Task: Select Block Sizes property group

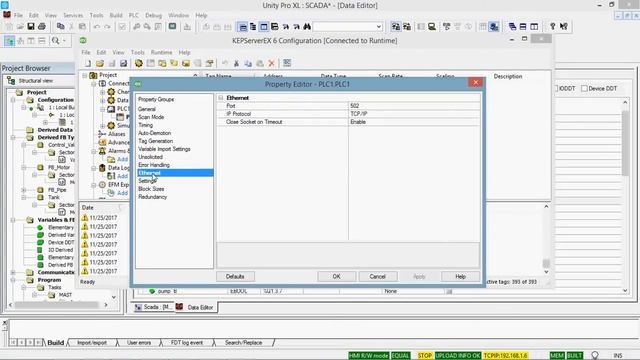Action: [x=151, y=189]
